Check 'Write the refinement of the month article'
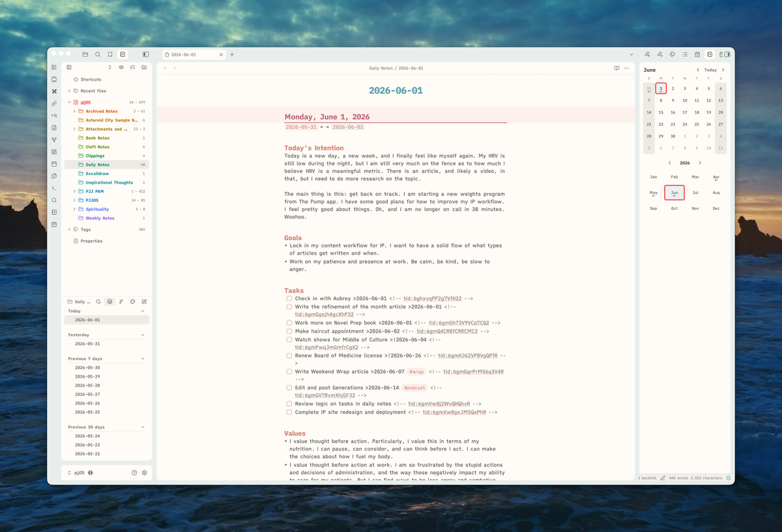 [289, 307]
